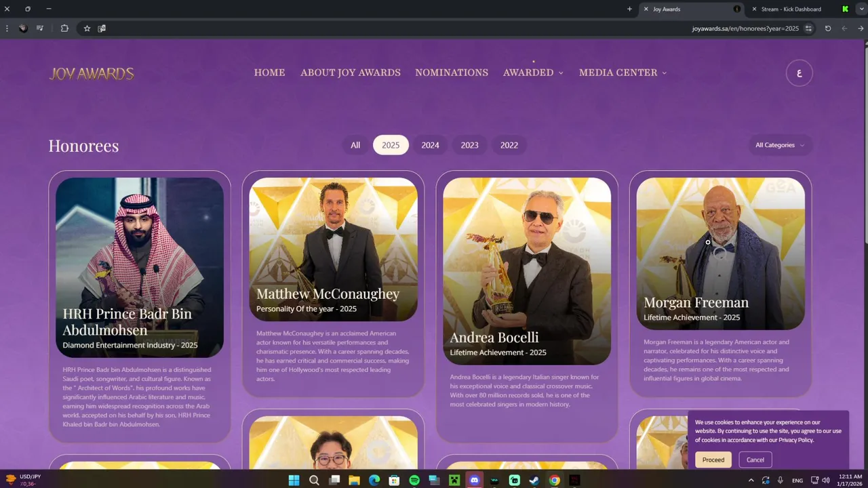Open a new tab with plus icon
Image resolution: width=868 pixels, height=488 pixels.
(x=629, y=9)
